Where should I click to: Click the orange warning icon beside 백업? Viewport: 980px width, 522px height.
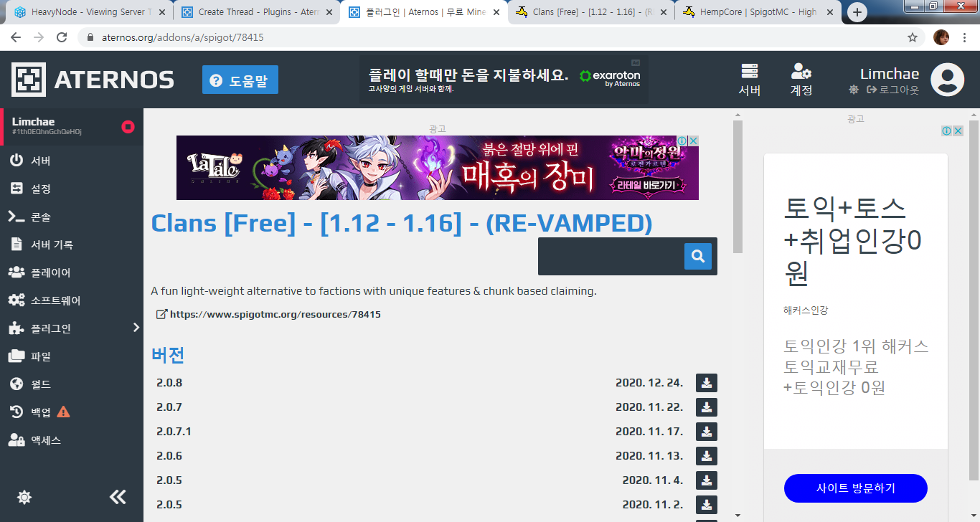coord(63,412)
